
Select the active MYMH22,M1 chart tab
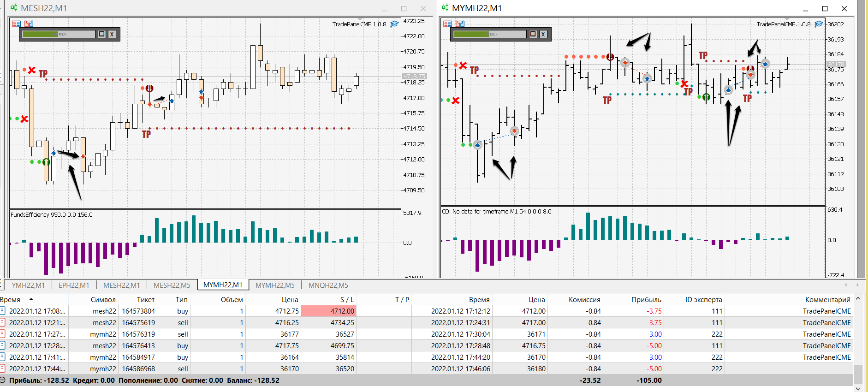[x=223, y=285]
